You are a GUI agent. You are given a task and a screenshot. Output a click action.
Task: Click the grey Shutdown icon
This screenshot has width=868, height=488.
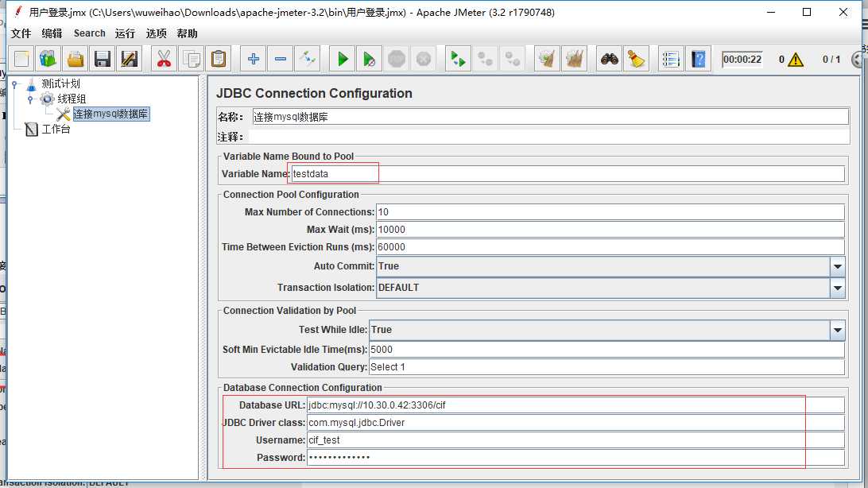[424, 59]
